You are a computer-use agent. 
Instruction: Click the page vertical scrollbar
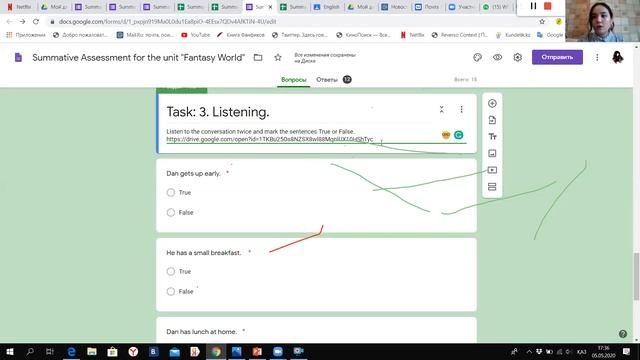coord(636,276)
